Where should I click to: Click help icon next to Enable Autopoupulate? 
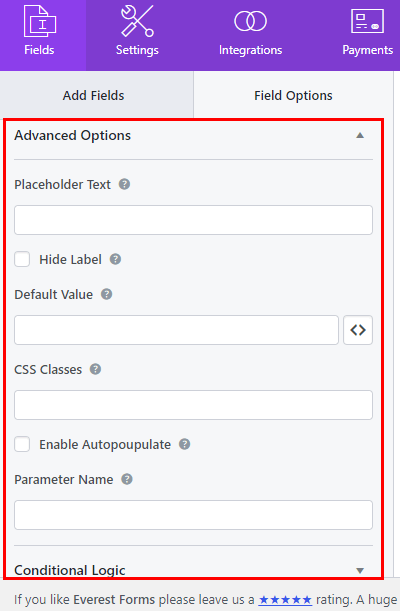pyautogui.click(x=184, y=444)
